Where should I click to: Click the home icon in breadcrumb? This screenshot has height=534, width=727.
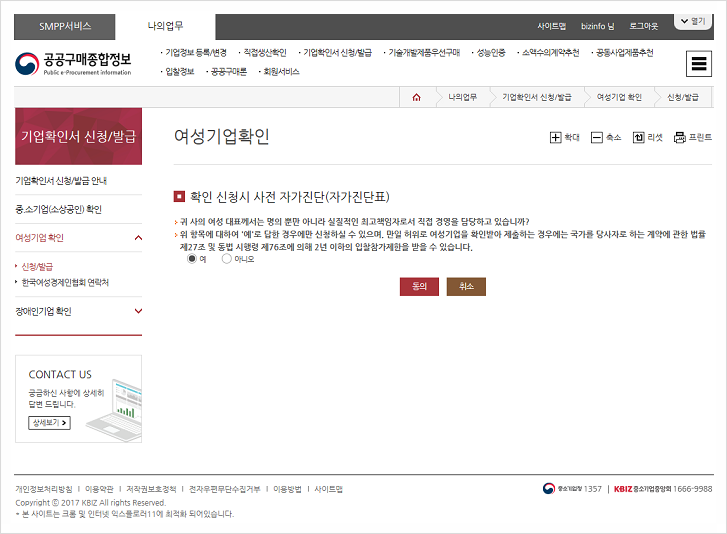[416, 97]
